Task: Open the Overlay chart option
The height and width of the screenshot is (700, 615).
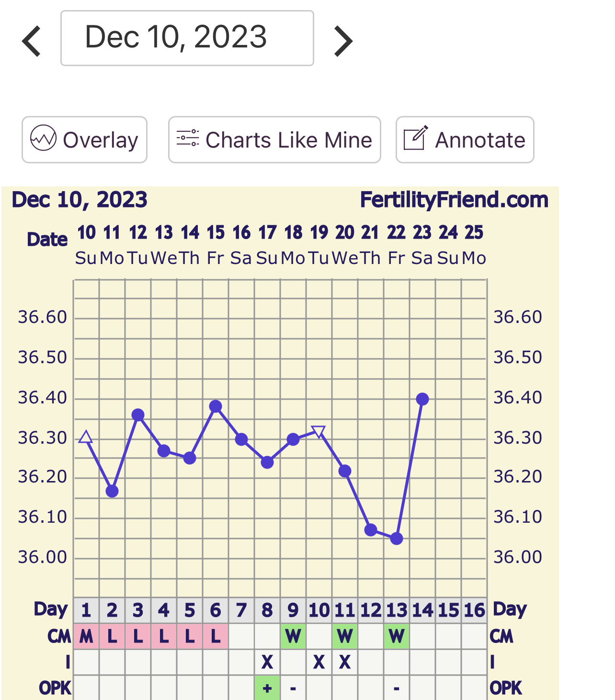Action: tap(84, 140)
